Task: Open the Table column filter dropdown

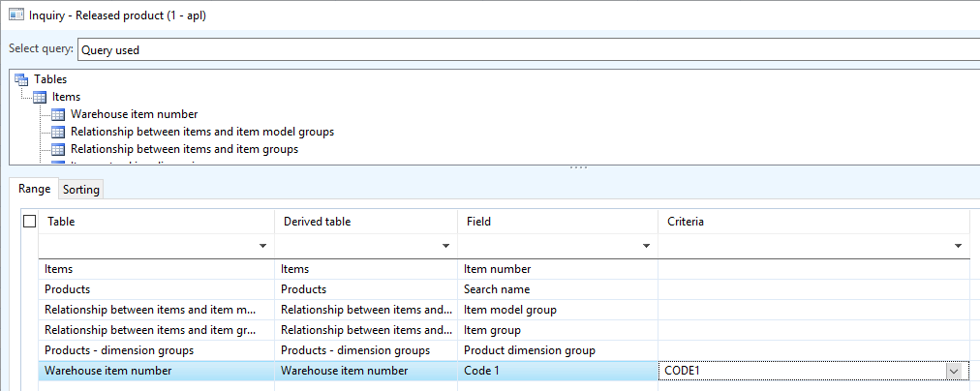Action: (x=263, y=246)
